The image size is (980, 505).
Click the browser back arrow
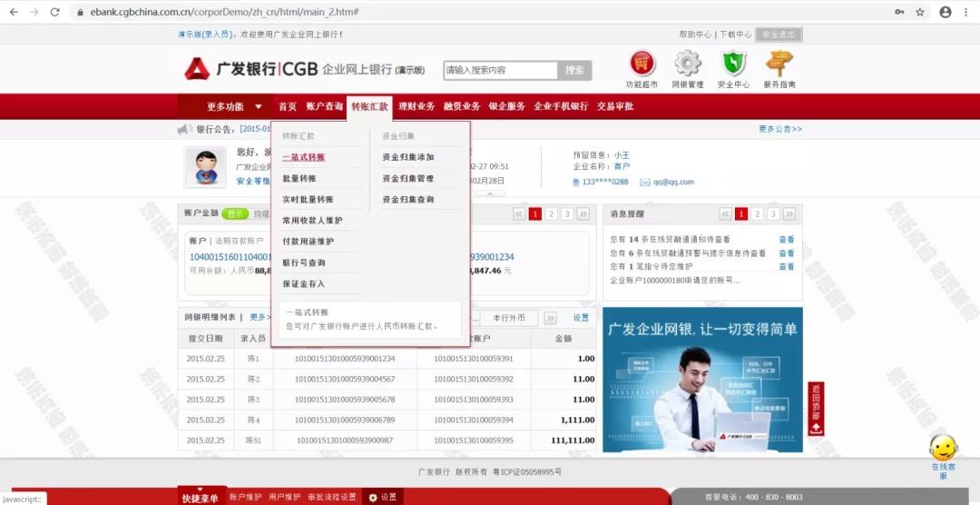tap(14, 12)
